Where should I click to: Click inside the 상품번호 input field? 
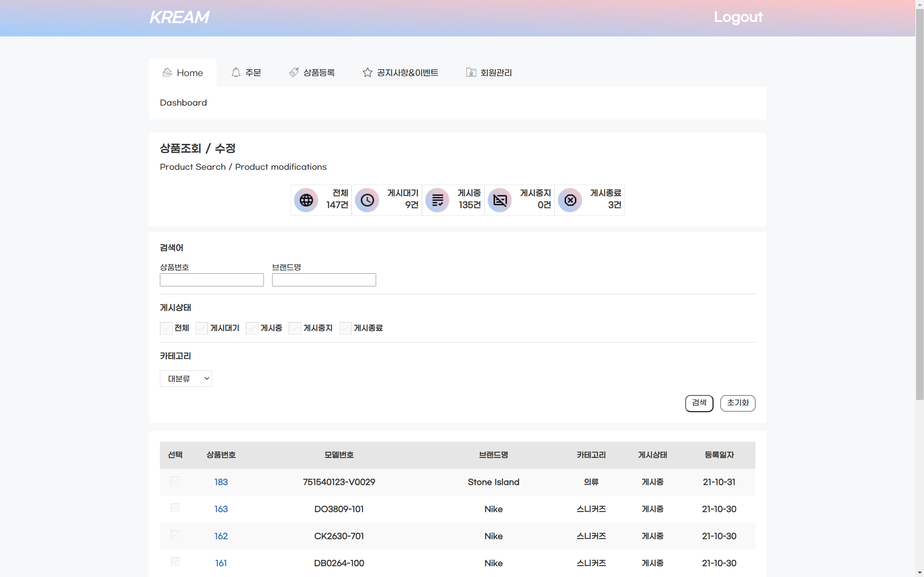(x=212, y=280)
